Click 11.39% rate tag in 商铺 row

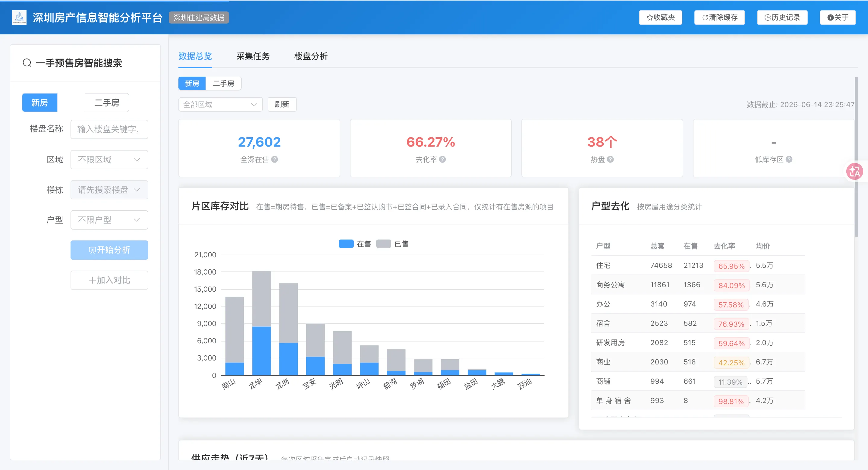(x=730, y=382)
